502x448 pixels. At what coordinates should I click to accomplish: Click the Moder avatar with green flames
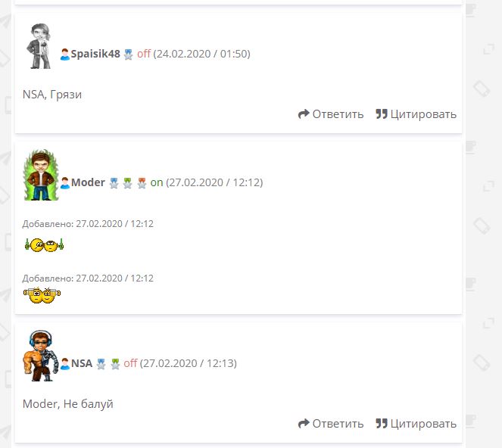(41, 175)
